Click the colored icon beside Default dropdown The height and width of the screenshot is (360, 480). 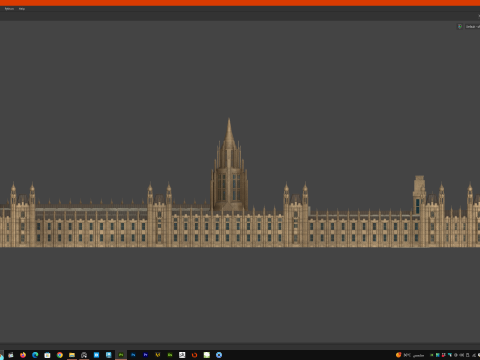click(x=460, y=26)
